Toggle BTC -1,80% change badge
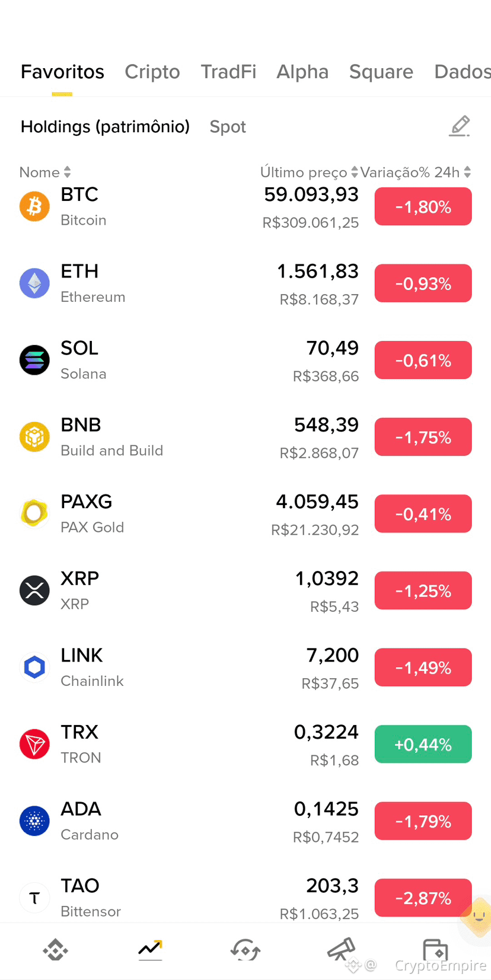The height and width of the screenshot is (980, 491). pyautogui.click(x=423, y=207)
